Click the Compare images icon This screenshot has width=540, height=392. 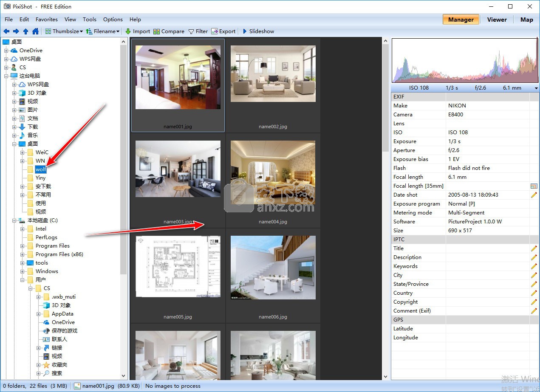pyautogui.click(x=156, y=31)
